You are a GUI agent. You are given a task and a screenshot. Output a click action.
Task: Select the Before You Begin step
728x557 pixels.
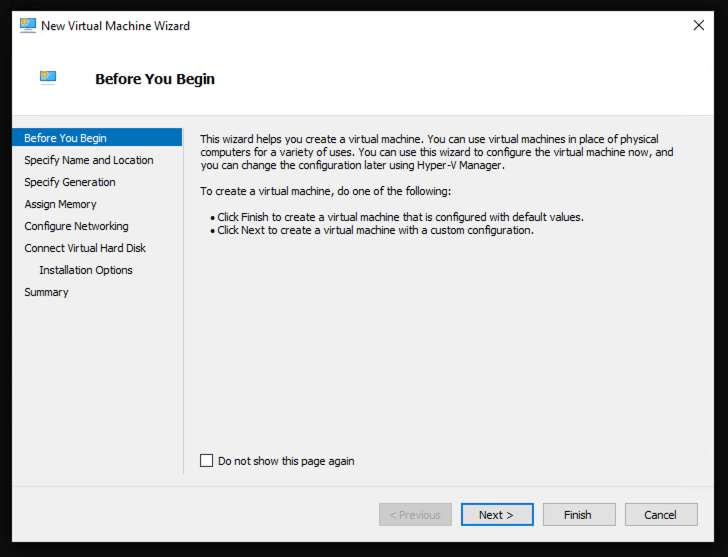[x=65, y=138]
